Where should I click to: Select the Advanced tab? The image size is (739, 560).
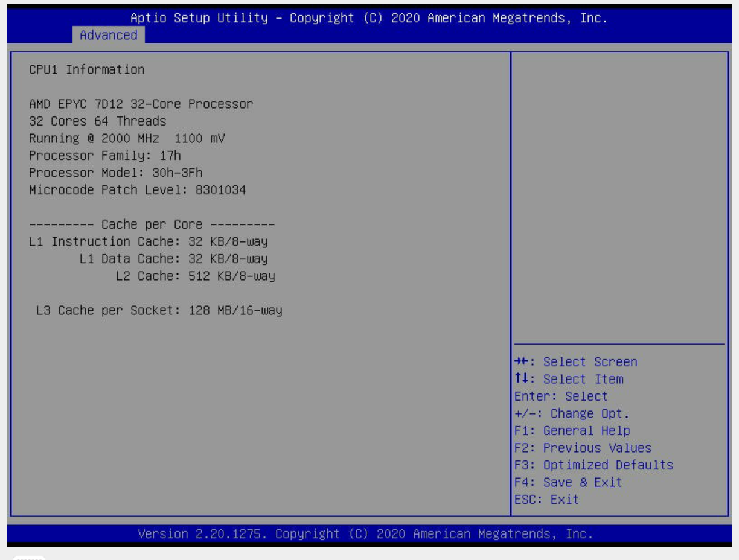click(x=109, y=35)
